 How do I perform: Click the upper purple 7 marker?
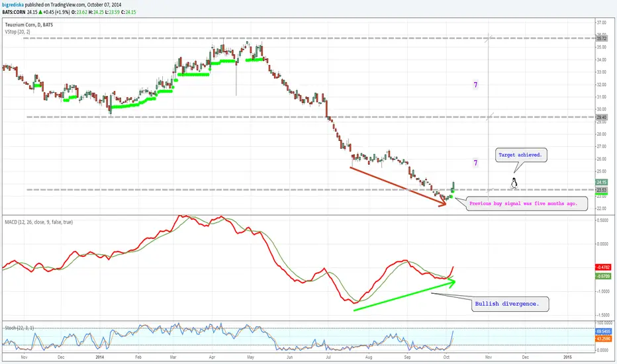(x=476, y=85)
